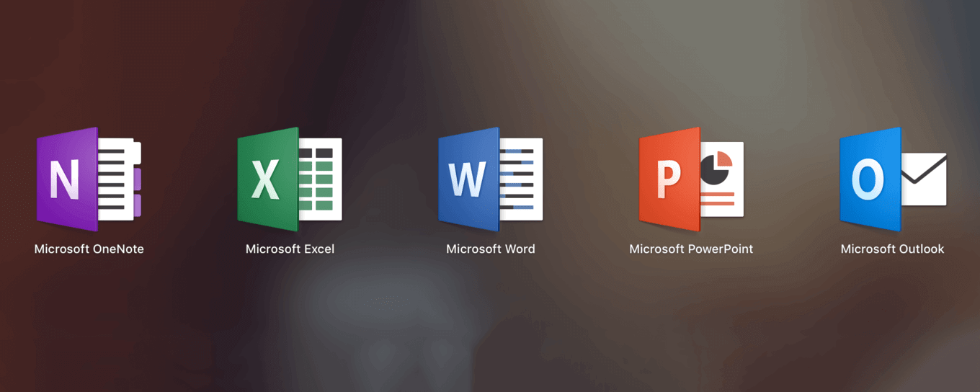Open the Microsoft OneNote app icon
The height and width of the screenshot is (392, 980).
88,179
